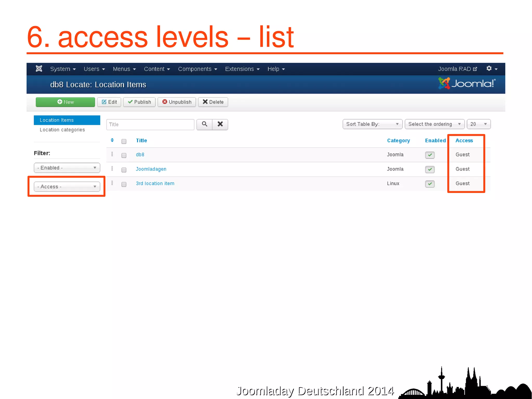Screen dimensions: 532x399
Task: Select Location Items in the sidebar
Action: [67, 120]
